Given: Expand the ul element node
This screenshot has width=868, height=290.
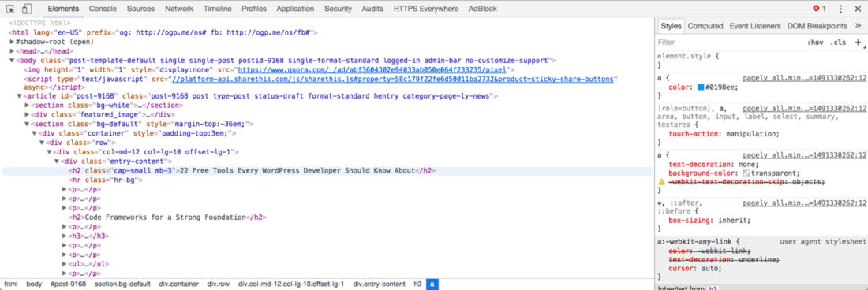Looking at the screenshot, I should coord(64,264).
